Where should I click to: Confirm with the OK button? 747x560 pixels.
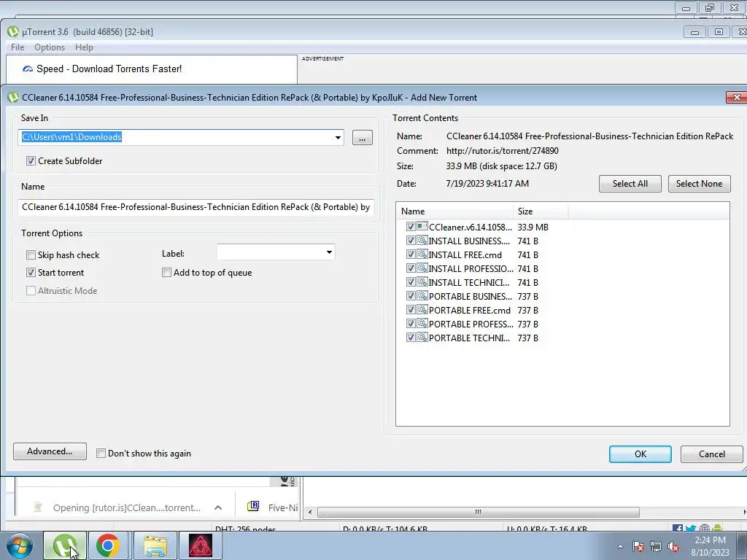coord(640,454)
